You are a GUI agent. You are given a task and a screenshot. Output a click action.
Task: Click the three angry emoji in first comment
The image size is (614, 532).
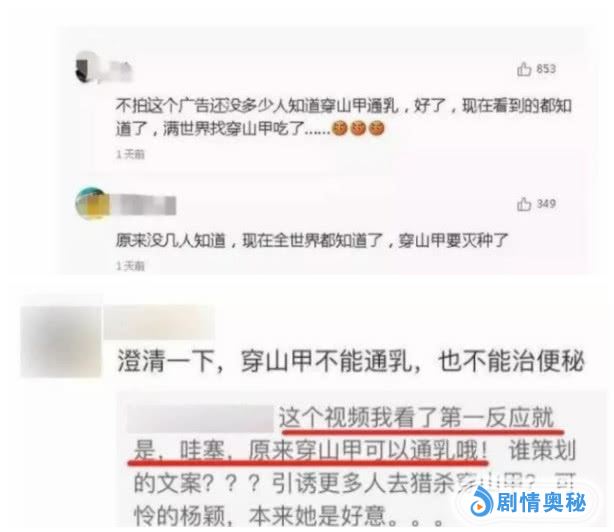pos(358,128)
